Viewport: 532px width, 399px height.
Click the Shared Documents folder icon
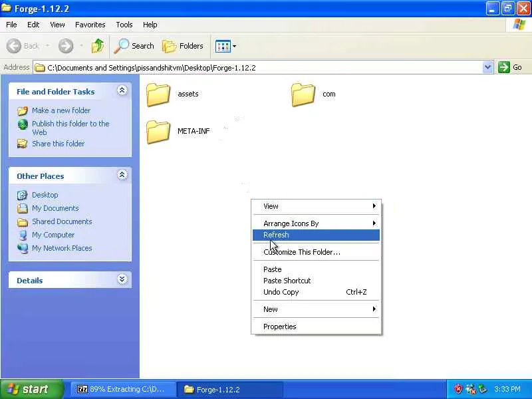click(x=23, y=222)
